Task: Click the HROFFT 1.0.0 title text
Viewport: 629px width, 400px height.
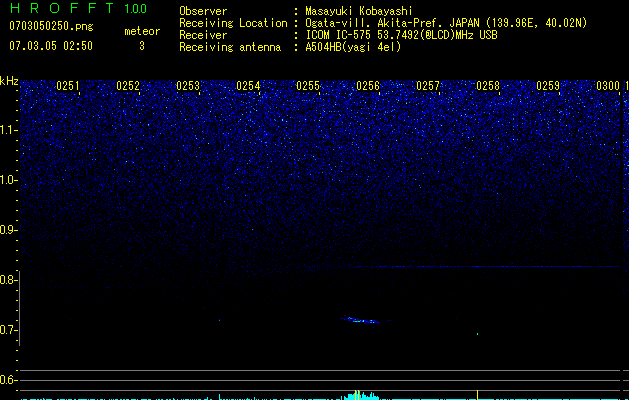Action: pyautogui.click(x=78, y=8)
